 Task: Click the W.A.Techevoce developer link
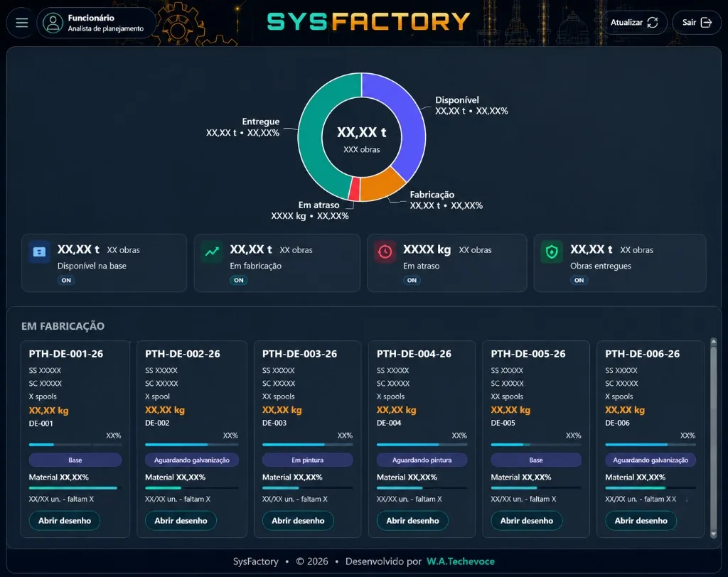pyautogui.click(x=461, y=561)
